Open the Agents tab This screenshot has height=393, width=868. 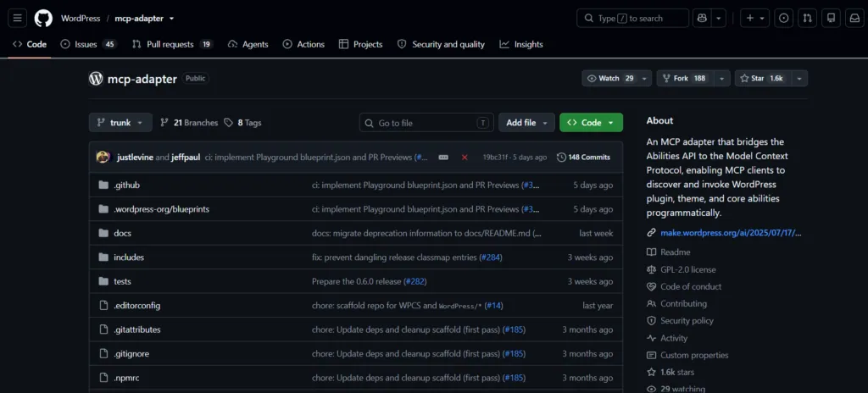(248, 44)
